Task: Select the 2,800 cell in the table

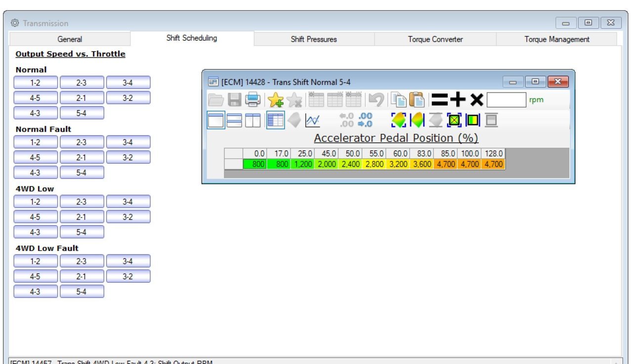Action: click(x=374, y=164)
